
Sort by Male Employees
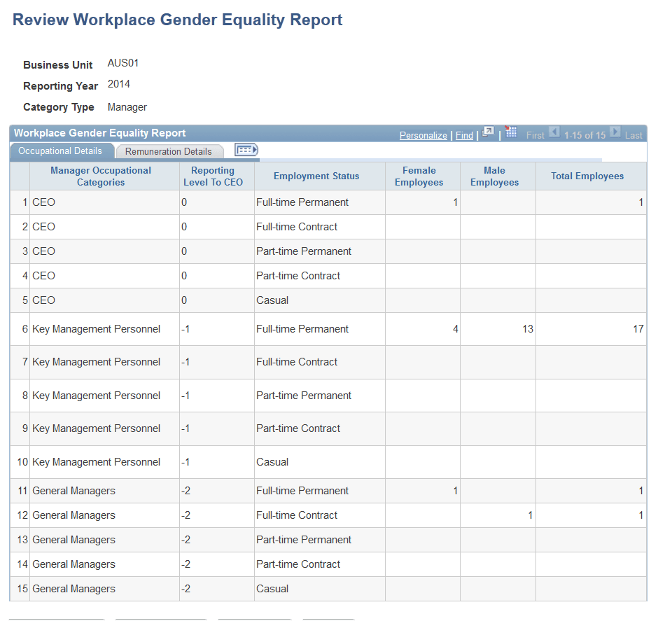click(495, 175)
